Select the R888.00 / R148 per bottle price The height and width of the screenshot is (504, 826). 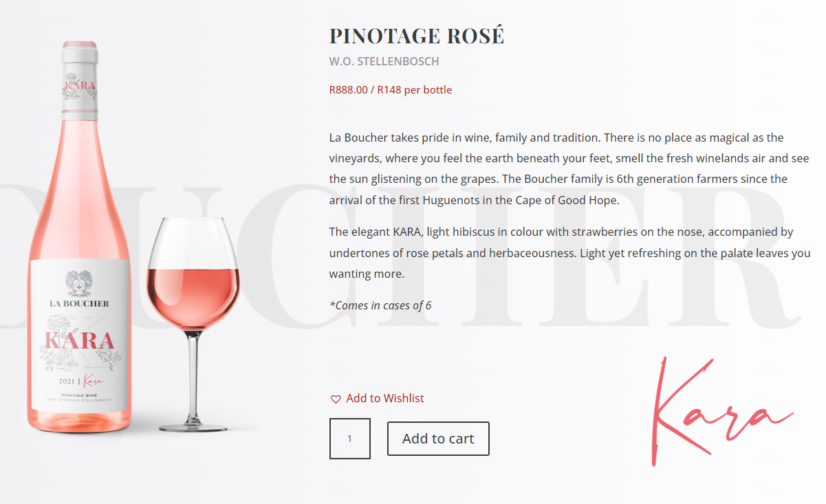point(391,89)
